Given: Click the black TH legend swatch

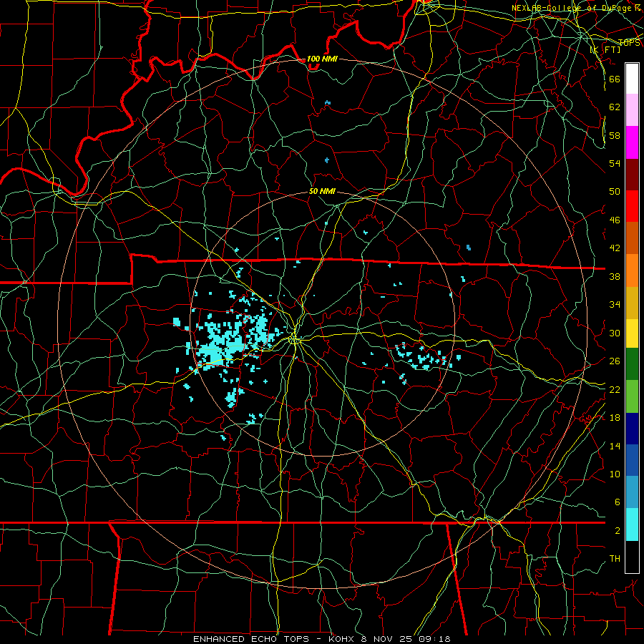Looking at the screenshot, I should [x=632, y=557].
